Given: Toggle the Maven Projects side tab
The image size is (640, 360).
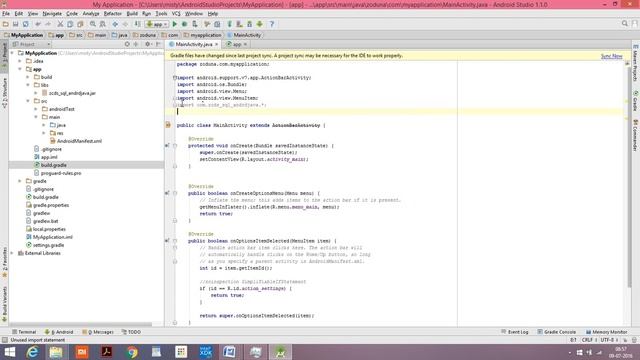Looking at the screenshot, I should 635,62.
